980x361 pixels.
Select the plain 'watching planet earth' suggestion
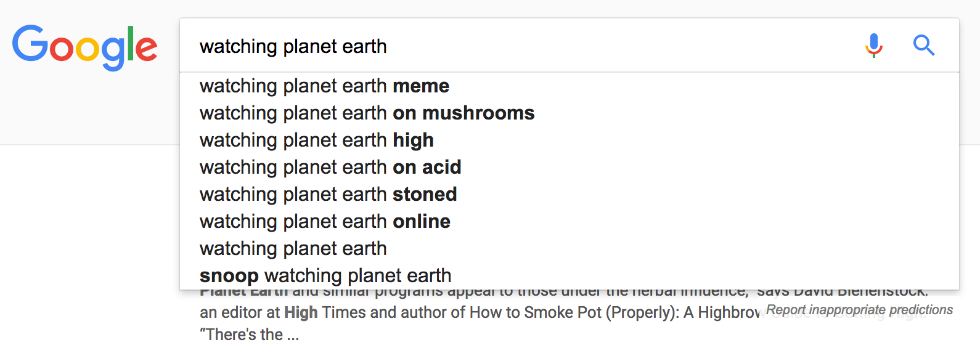point(569,249)
